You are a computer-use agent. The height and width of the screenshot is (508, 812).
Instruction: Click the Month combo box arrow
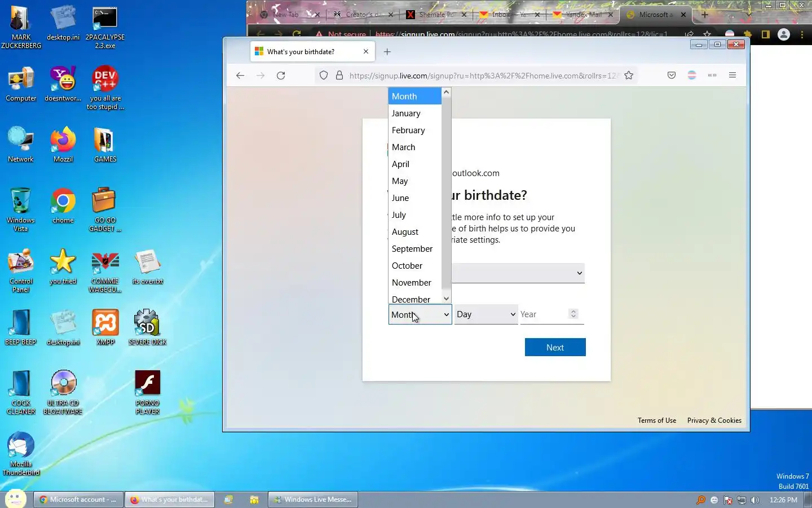tap(446, 315)
